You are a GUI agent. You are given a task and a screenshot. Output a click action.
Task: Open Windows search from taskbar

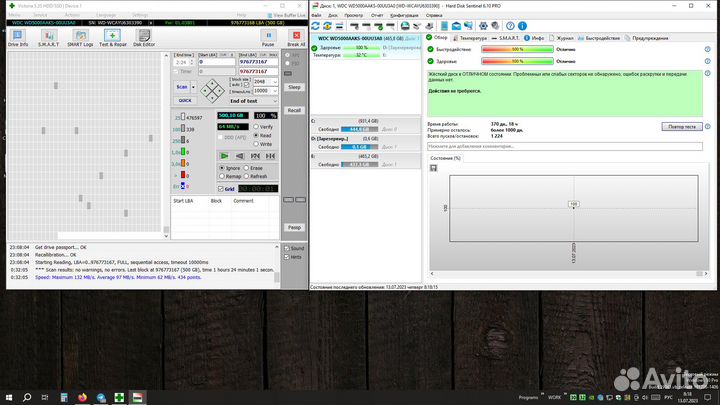click(x=27, y=397)
